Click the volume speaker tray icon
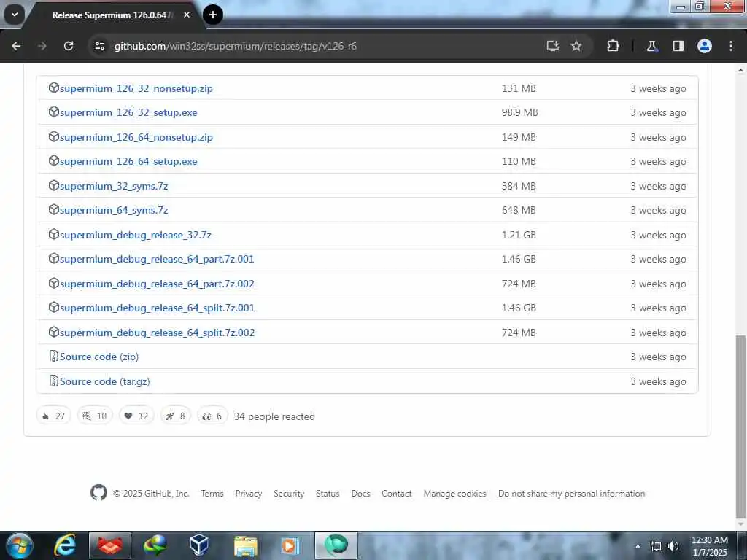747x560 pixels. click(x=673, y=546)
